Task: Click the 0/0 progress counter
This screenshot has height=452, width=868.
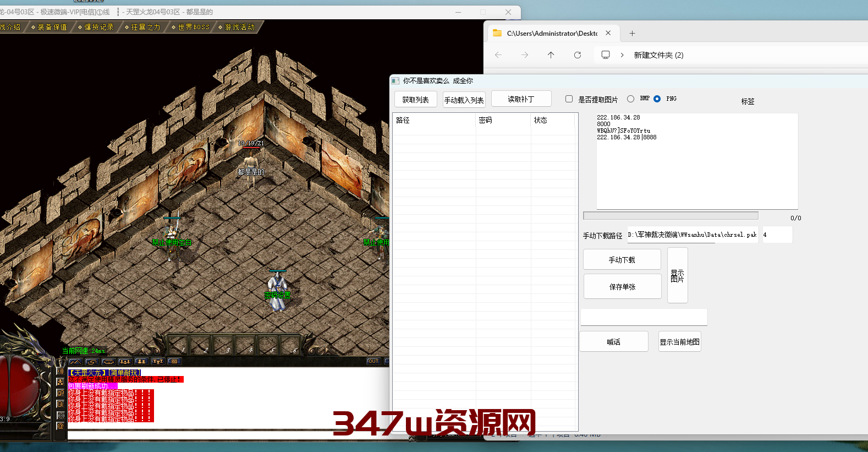Action: 795,218
